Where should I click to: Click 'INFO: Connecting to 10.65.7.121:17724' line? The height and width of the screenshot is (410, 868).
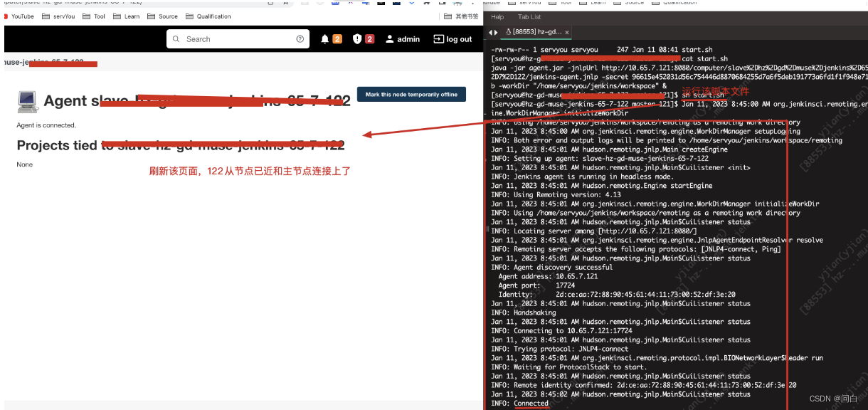pyautogui.click(x=562, y=330)
